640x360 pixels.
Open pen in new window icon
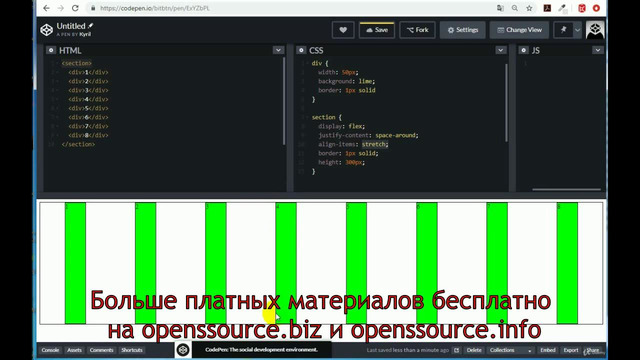tap(456, 350)
